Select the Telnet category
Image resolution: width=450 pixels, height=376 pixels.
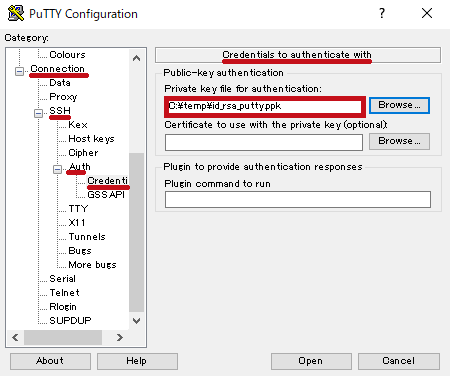pos(64,293)
